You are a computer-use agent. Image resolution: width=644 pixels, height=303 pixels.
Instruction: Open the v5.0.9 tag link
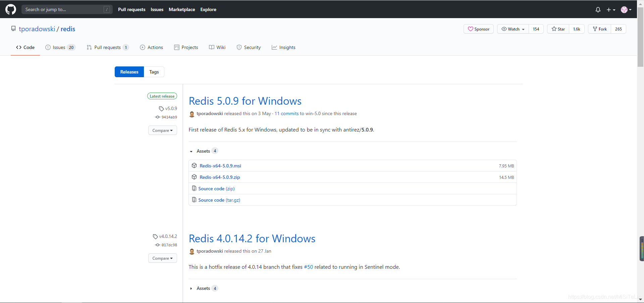point(168,108)
